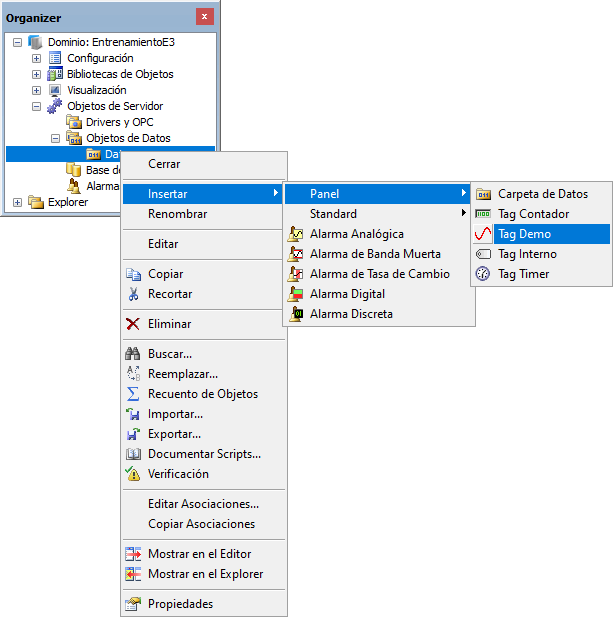
Task: Click the Tag Timer clock icon
Action: point(483,274)
